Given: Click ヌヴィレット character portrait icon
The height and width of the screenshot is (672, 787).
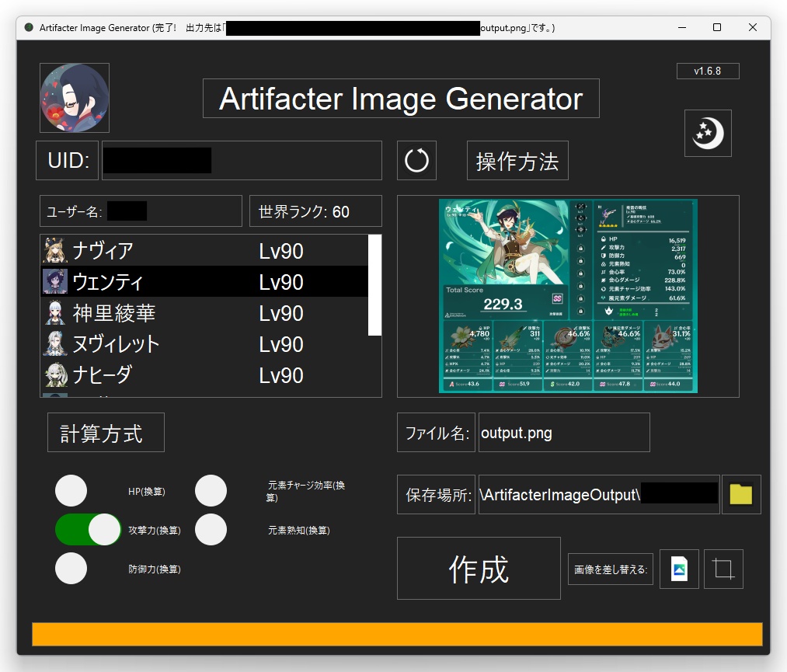Looking at the screenshot, I should (54, 344).
